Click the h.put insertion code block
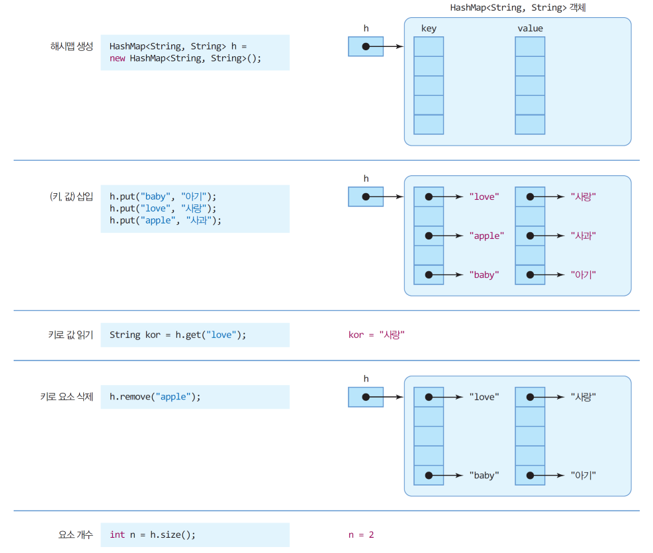The image size is (653, 553). tap(195, 209)
